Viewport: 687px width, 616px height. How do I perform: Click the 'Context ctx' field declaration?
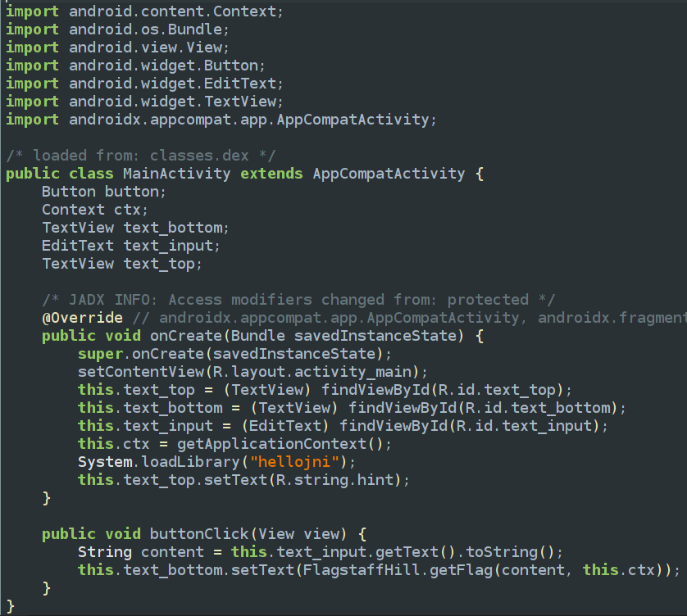[95, 210]
